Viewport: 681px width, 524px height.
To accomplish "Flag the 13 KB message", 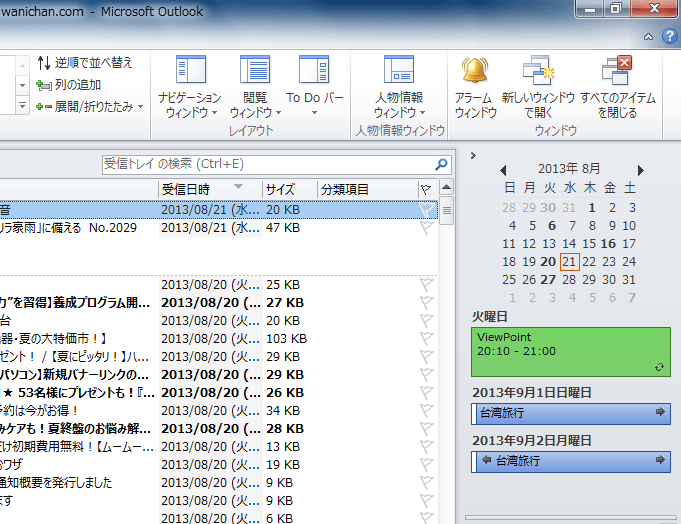I will [427, 447].
